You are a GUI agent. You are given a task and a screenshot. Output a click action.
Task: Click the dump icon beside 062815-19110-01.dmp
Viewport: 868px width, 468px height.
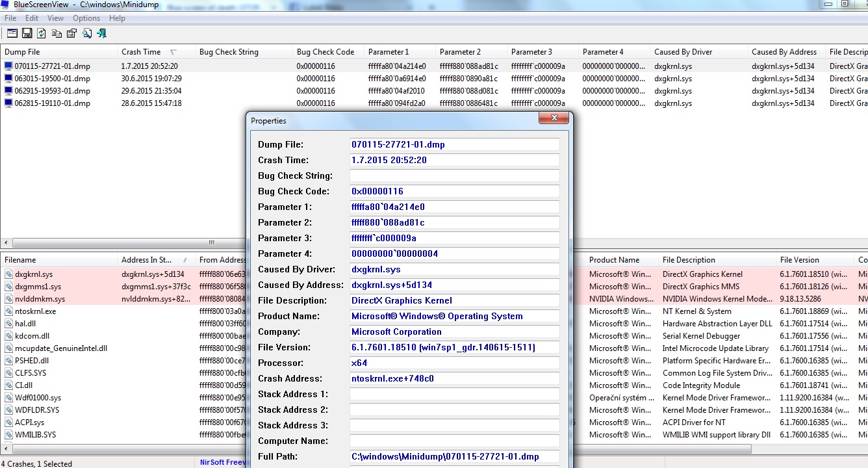[x=8, y=103]
